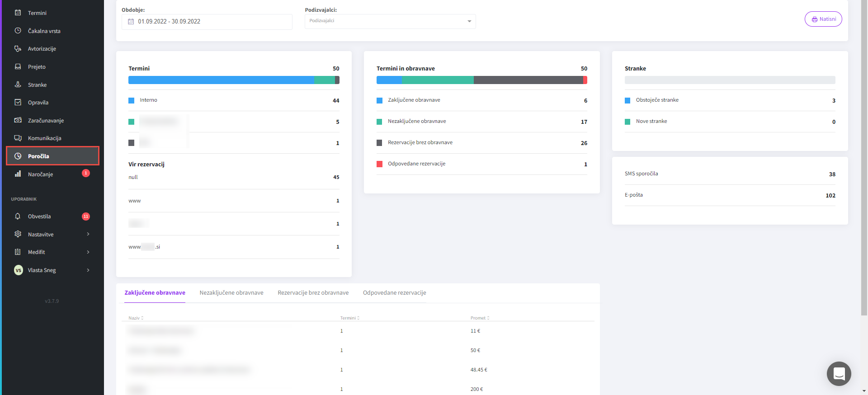Click the Komunikacija chat icon
868x395 pixels.
coord(18,138)
